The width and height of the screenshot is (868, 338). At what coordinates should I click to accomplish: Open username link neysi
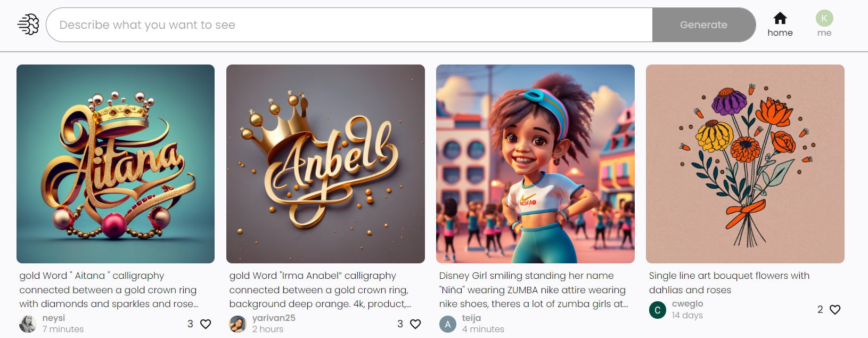[x=54, y=318]
